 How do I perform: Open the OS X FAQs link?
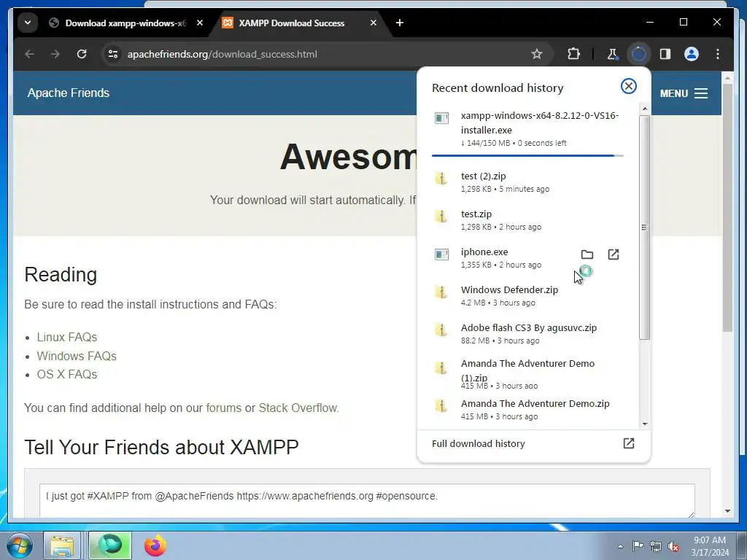(67, 374)
